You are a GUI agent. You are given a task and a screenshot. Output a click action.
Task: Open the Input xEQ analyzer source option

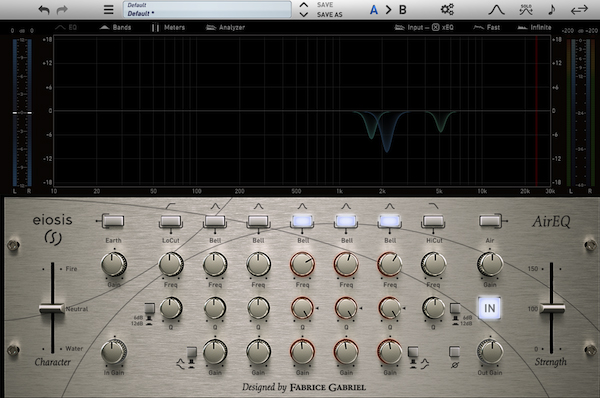(424, 28)
